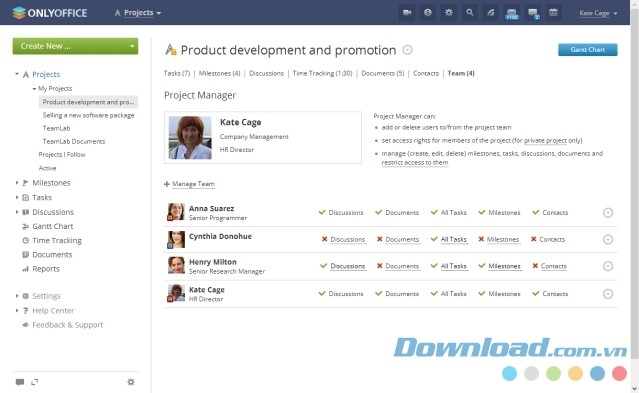Screen dimensions: 639x393
Task: Click the Documents icon in sidebar
Action: coord(25,254)
